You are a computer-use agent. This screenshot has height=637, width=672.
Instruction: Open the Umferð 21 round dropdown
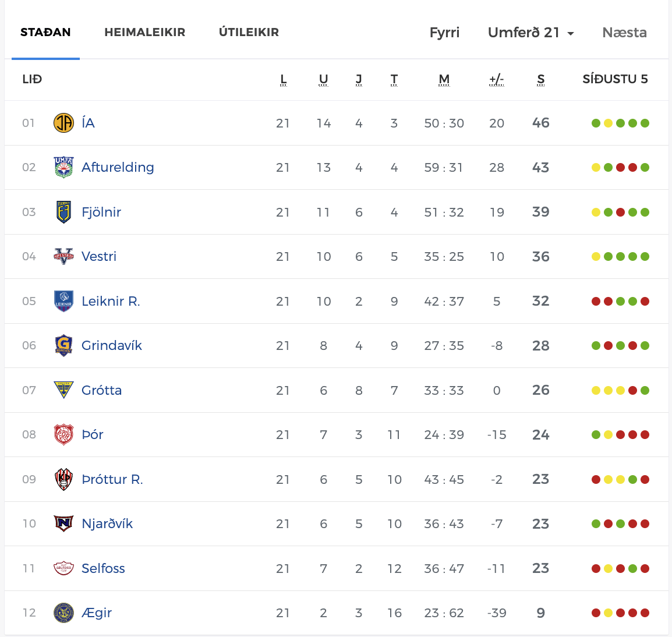pyautogui.click(x=530, y=33)
